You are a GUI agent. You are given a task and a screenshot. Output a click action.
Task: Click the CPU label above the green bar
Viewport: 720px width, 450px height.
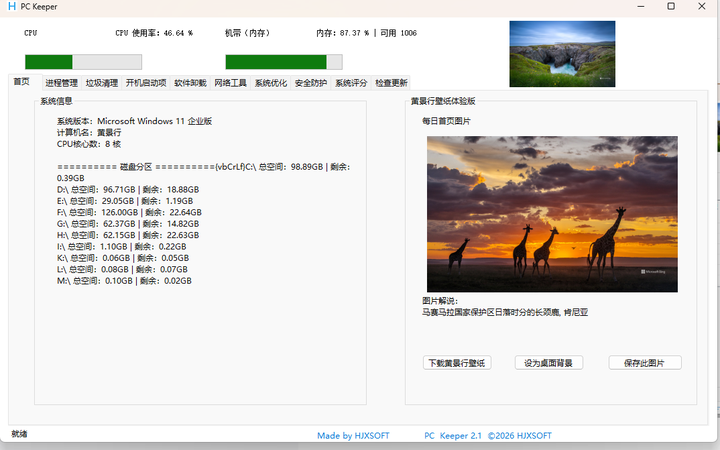coord(31,33)
